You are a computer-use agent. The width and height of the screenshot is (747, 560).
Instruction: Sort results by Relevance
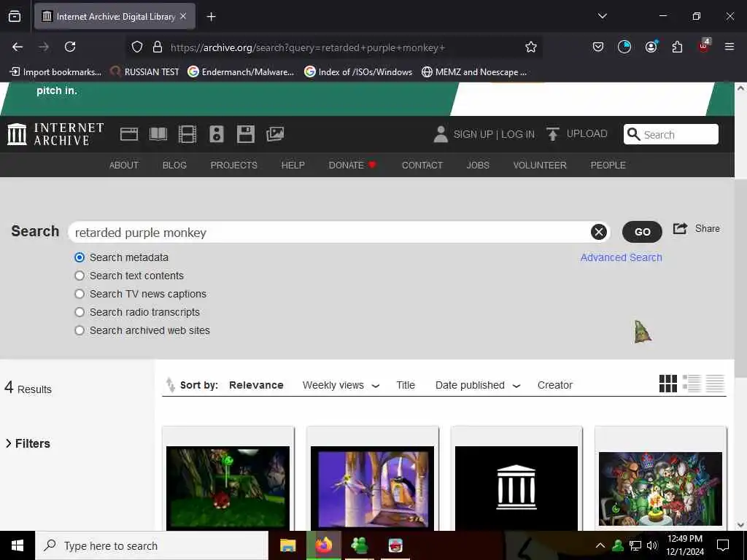click(x=256, y=385)
